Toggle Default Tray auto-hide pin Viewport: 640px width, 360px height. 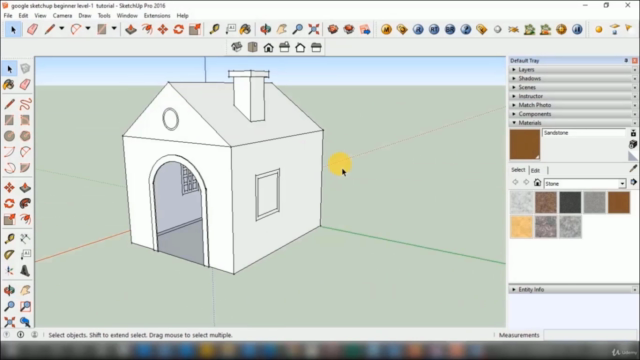pyautogui.click(x=626, y=60)
